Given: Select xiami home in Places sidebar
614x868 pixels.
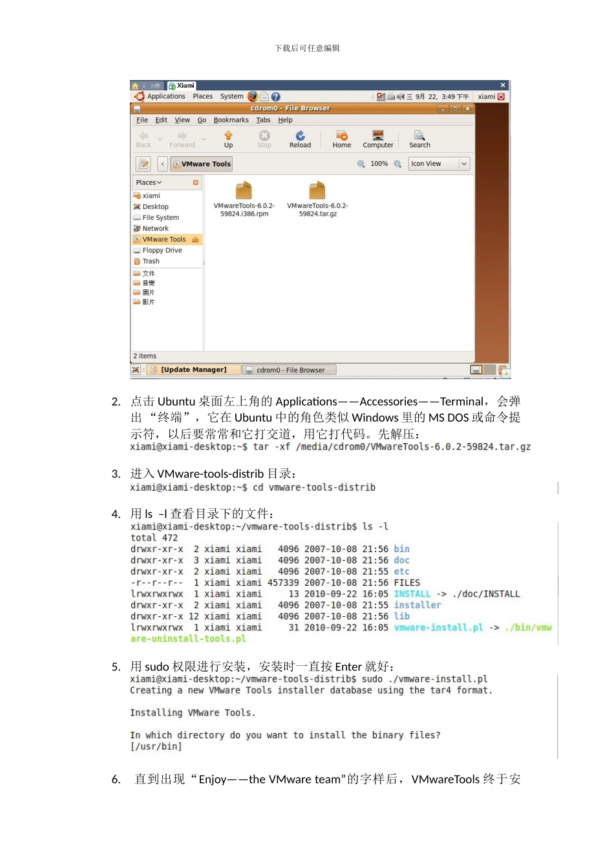Looking at the screenshot, I should [x=167, y=196].
